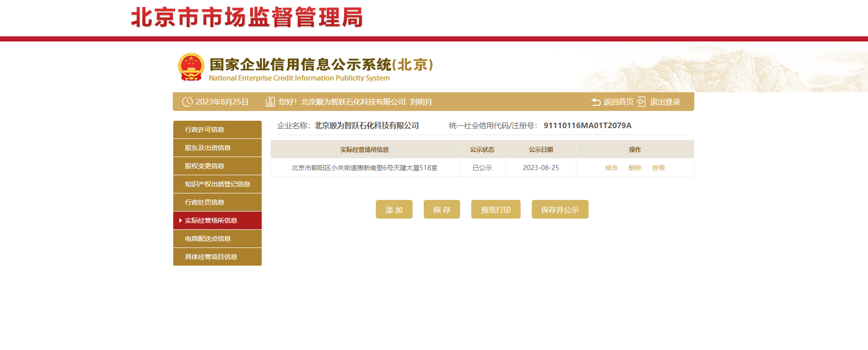Click the national emblem logo icon
Screen dimensions: 868x350
191,67
